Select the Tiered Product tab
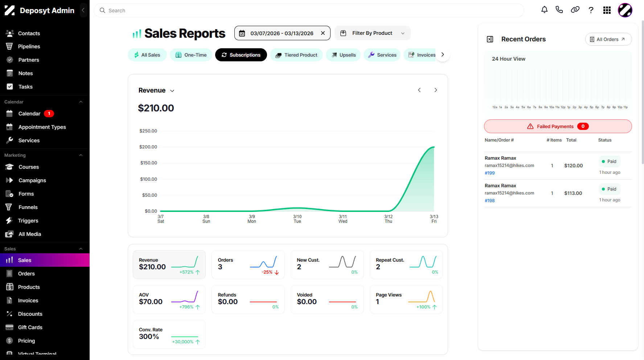The image size is (644, 360). [x=296, y=55]
